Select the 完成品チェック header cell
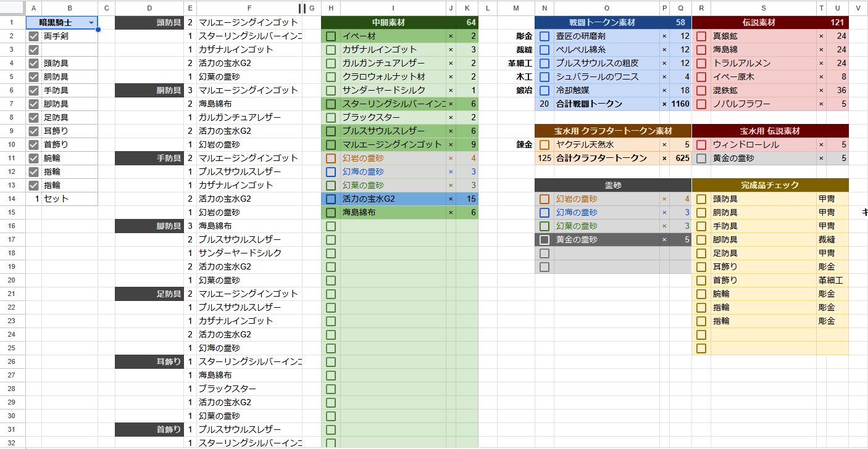868x449 pixels. coord(770,186)
